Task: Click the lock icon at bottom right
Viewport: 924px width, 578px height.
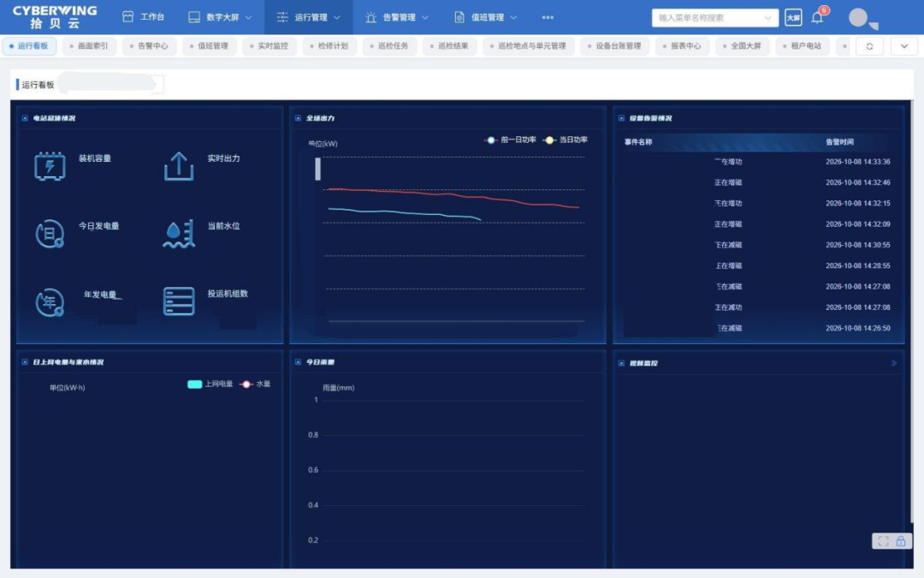Action: 901,541
